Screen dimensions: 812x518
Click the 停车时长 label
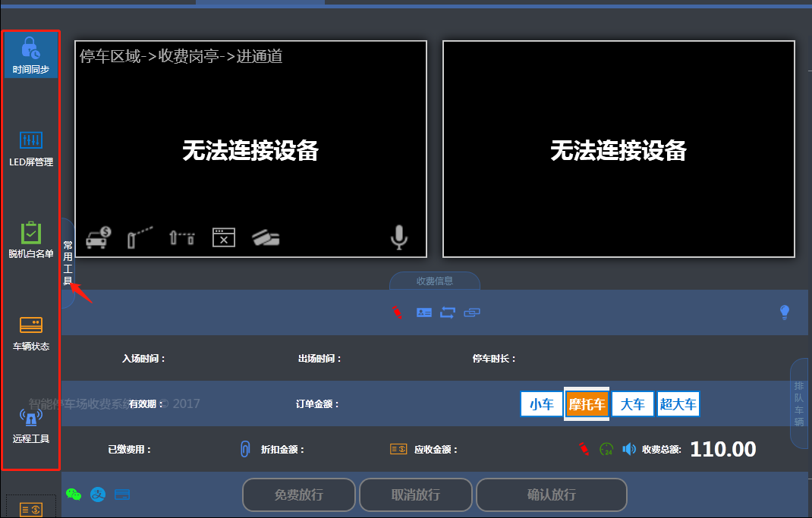pos(494,359)
